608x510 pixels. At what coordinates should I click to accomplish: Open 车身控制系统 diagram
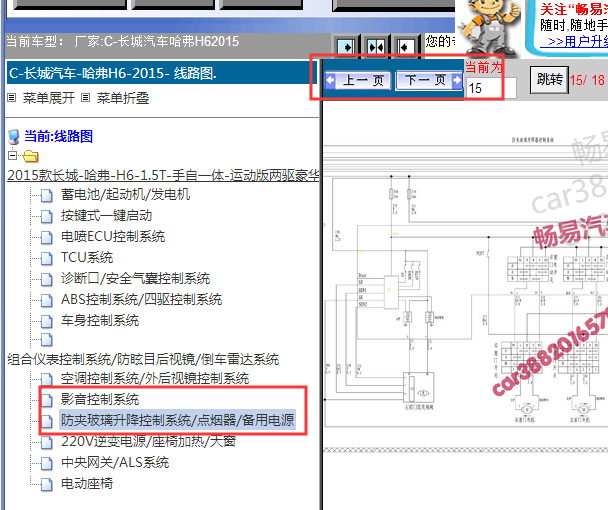(100, 320)
